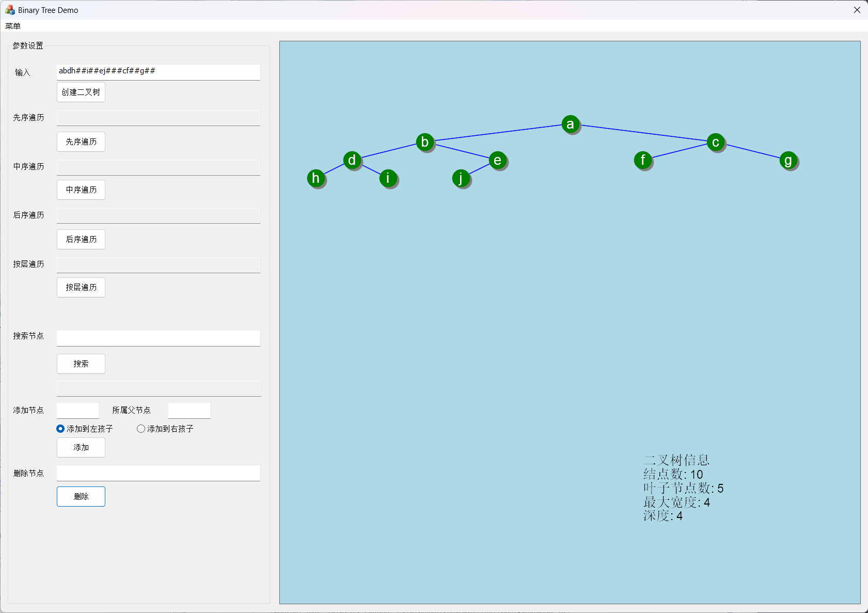Viewport: 868px width, 613px height.
Task: Click tree node d
Action: (352, 160)
